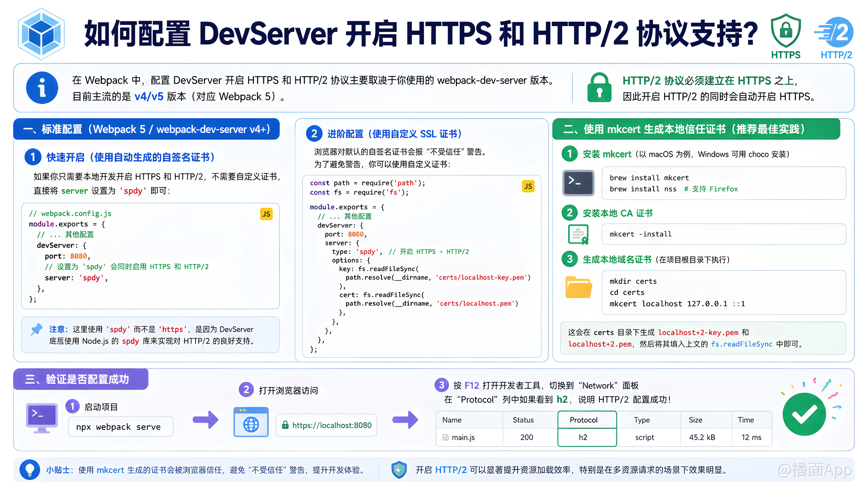Click the HTTPS shield lock icon
The height and width of the screenshot is (488, 868).
[x=786, y=31]
